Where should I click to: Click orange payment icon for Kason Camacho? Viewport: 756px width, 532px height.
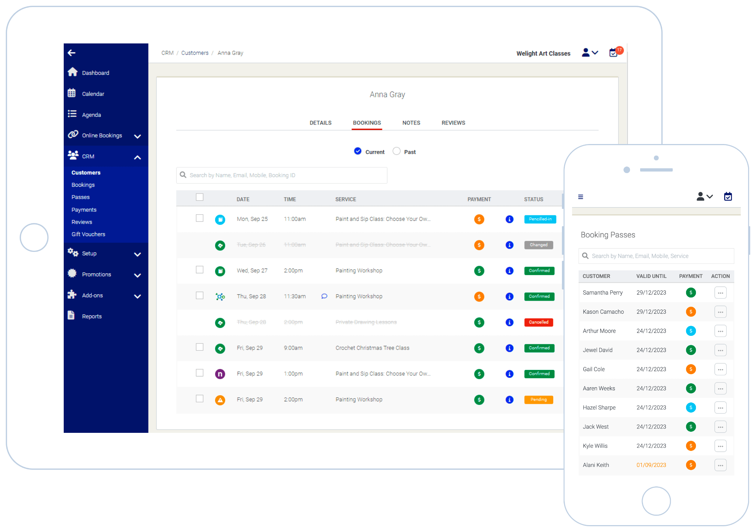[691, 312]
